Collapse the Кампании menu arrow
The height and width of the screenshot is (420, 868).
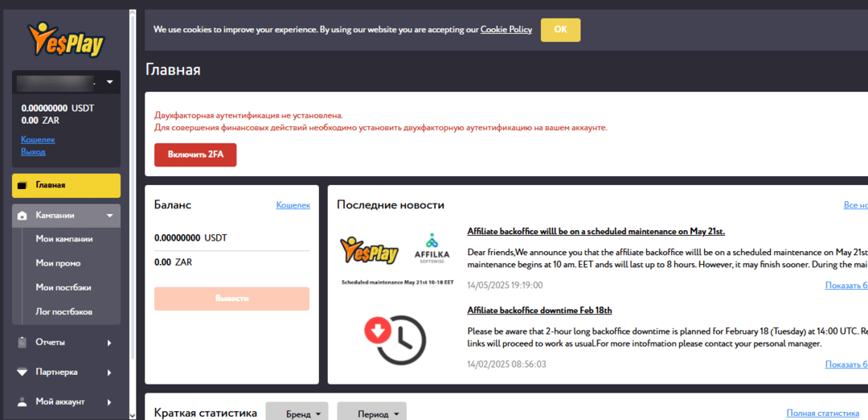pos(109,216)
